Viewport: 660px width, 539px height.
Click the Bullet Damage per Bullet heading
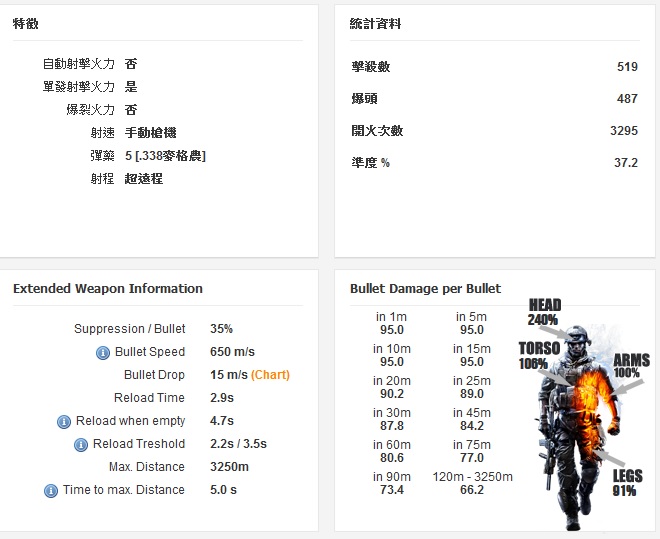425,289
